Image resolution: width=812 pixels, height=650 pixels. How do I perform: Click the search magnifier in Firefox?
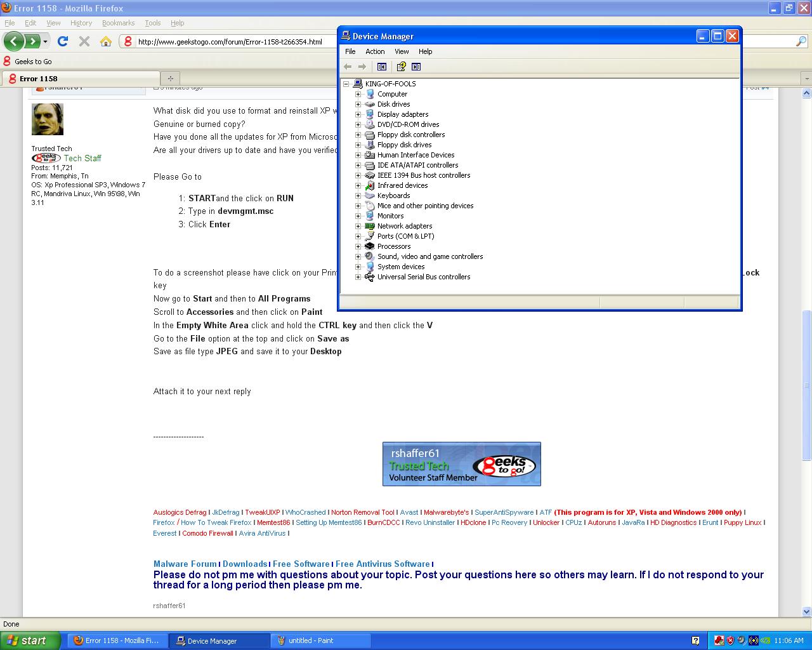click(x=801, y=41)
